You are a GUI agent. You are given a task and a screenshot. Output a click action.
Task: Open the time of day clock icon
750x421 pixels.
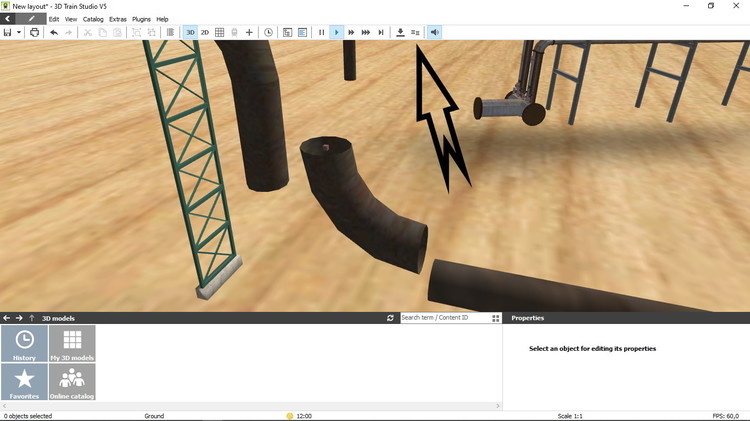pos(268,32)
